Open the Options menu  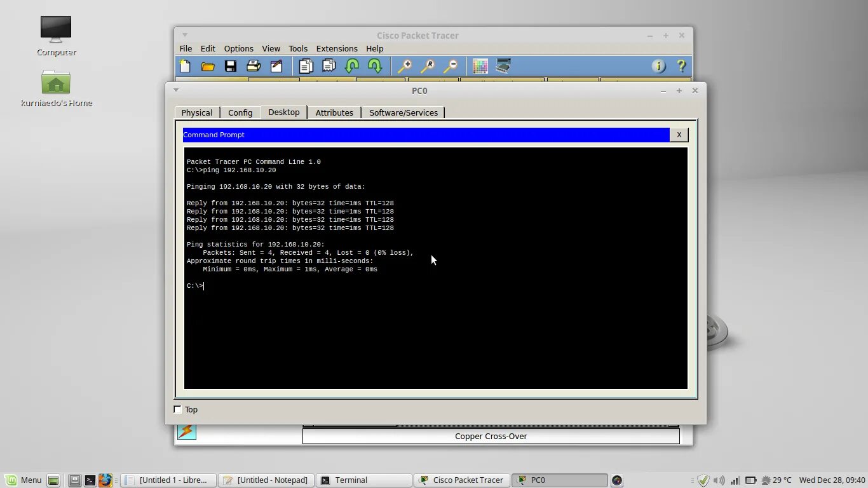tap(238, 48)
